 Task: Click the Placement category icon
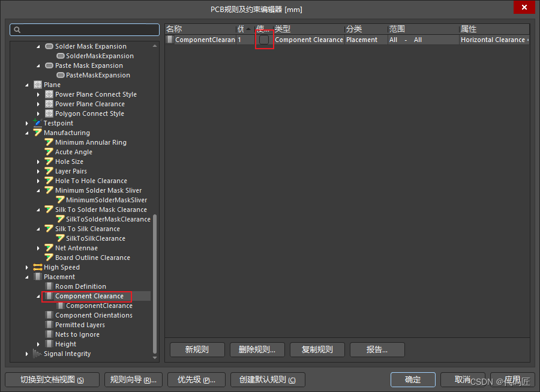pyautogui.click(x=38, y=277)
